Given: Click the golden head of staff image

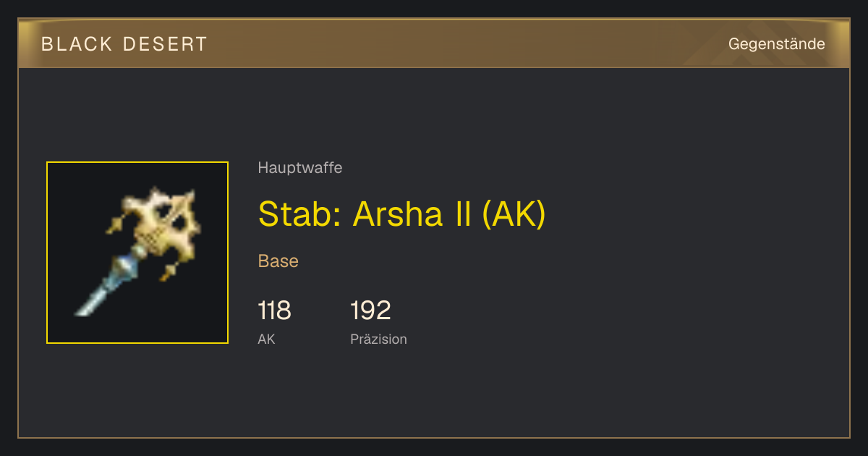Looking at the screenshot, I should click(161, 226).
